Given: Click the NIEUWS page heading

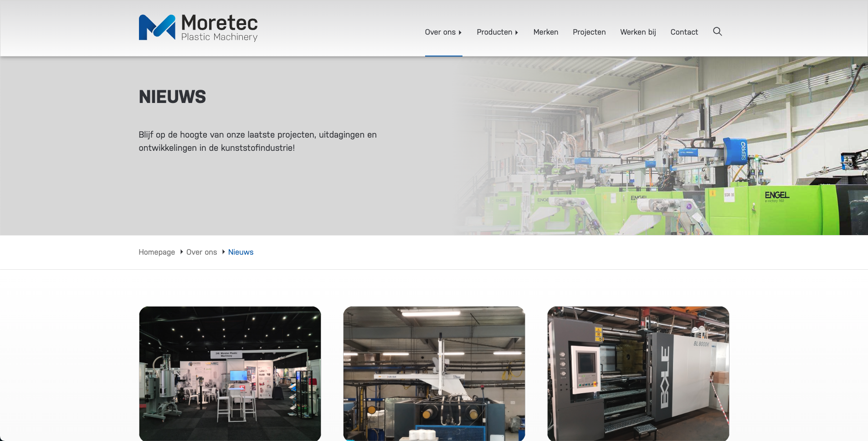Looking at the screenshot, I should [172, 97].
